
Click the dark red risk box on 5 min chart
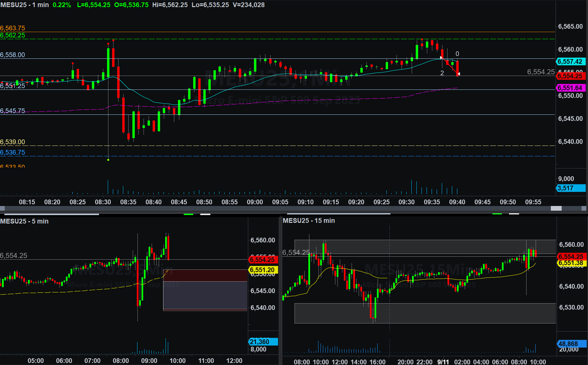205,275
